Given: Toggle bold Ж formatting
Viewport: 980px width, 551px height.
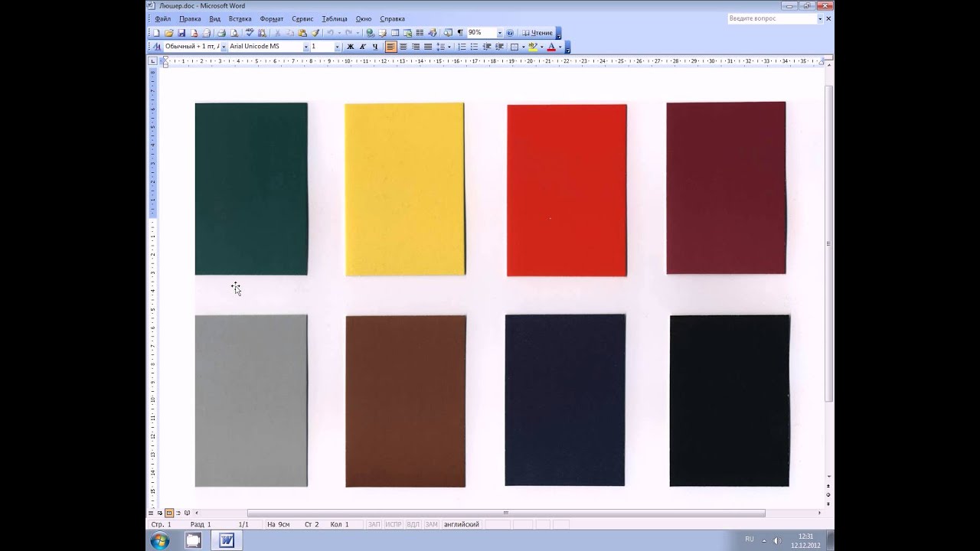Looking at the screenshot, I should click(x=351, y=47).
